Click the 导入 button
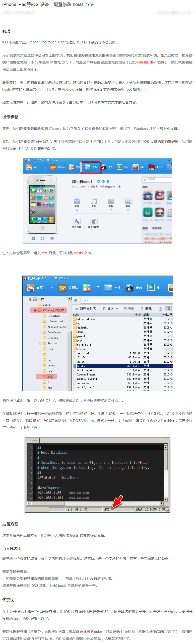 pos(108,309)
